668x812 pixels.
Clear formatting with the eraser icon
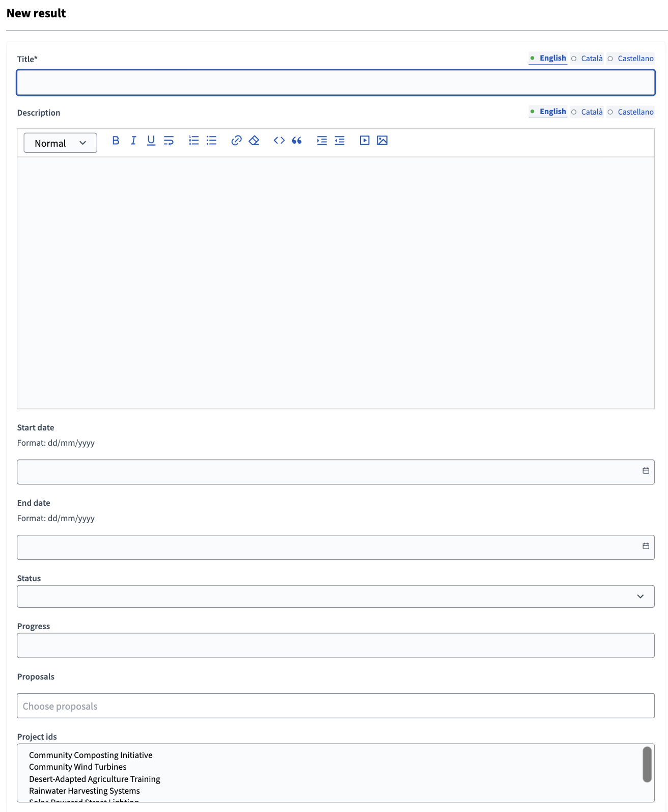(x=254, y=141)
